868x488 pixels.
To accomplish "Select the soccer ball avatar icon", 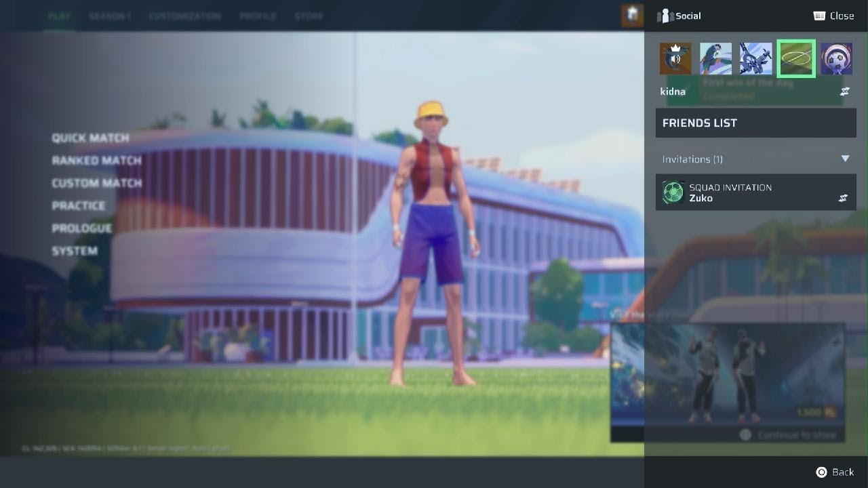I will coord(836,58).
